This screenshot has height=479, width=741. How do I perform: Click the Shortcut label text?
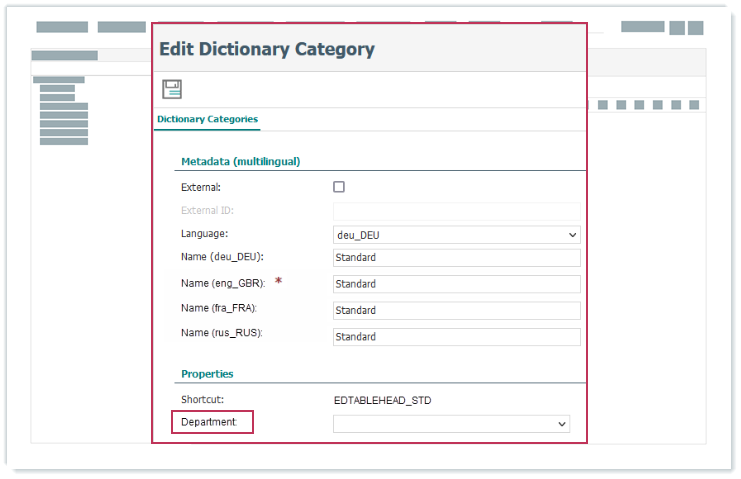pyautogui.click(x=202, y=399)
